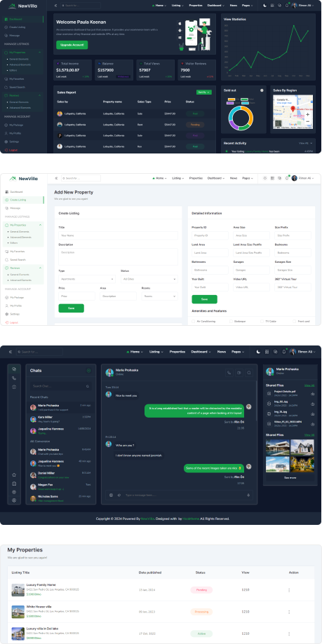Enable the Barbeque amenity checkbox
Screen dimensions: 322x644
click(x=231, y=321)
